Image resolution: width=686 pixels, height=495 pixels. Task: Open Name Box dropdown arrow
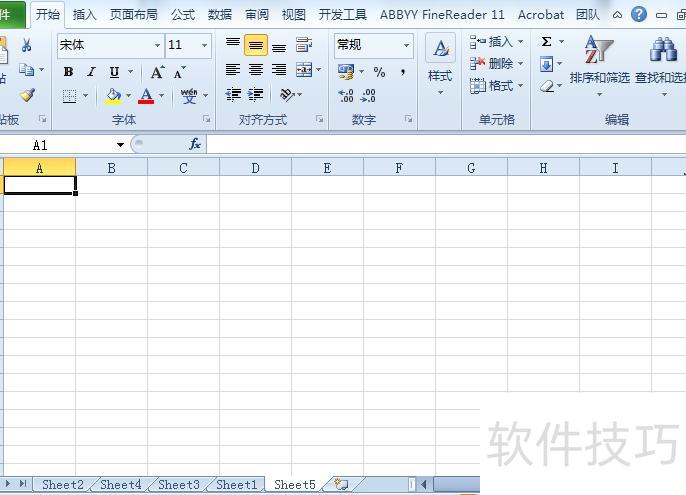(120, 145)
